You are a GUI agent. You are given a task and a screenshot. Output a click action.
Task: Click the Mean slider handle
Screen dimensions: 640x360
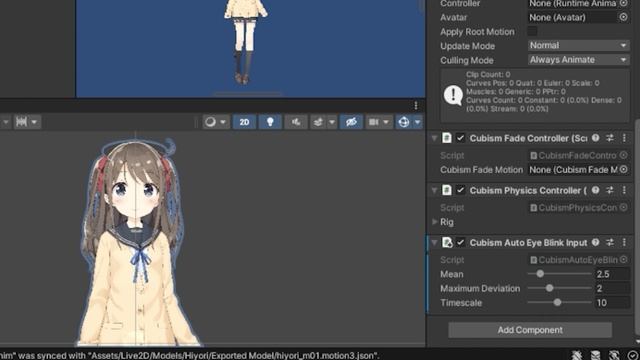tap(540, 274)
